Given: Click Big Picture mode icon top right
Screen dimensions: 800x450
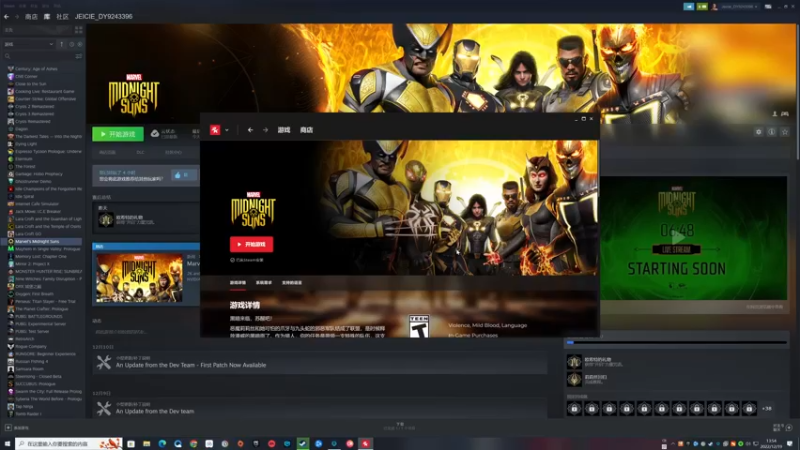Looking at the screenshot, I should tap(768, 7).
